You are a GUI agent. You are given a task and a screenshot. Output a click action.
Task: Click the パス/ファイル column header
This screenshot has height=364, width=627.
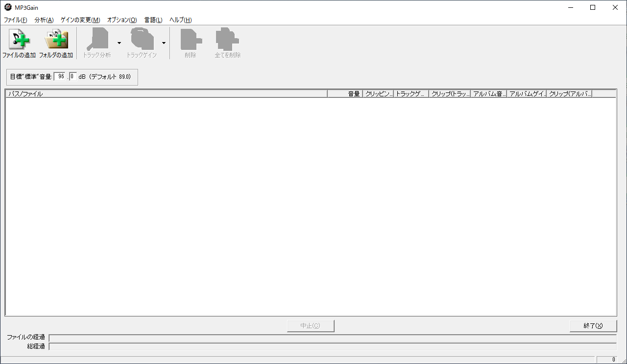(x=167, y=94)
